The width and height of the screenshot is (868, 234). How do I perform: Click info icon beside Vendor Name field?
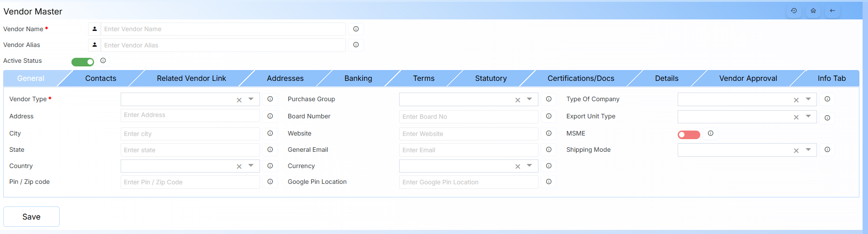(356, 29)
